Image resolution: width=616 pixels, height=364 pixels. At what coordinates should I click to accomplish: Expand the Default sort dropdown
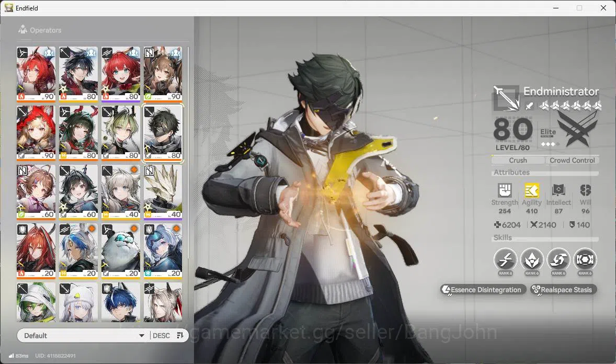coord(84,335)
